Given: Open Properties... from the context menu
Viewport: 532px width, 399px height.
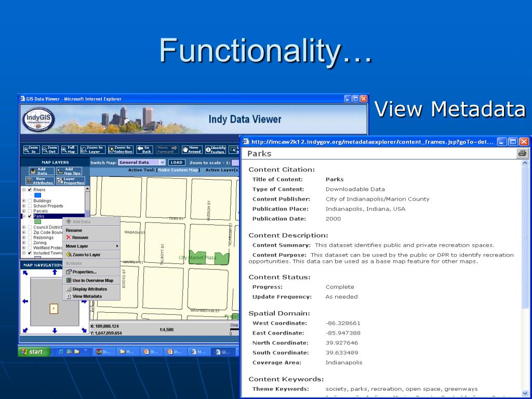Looking at the screenshot, I should coord(91,272).
